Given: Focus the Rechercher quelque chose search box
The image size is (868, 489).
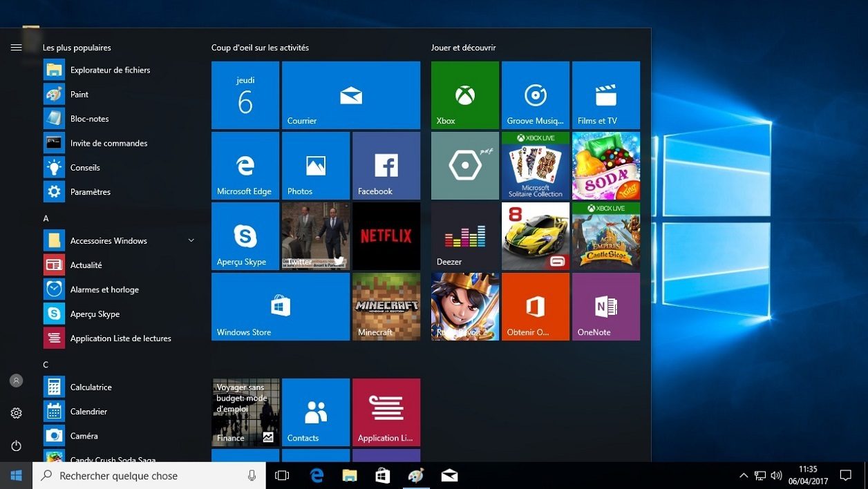Looking at the screenshot, I should tap(149, 476).
